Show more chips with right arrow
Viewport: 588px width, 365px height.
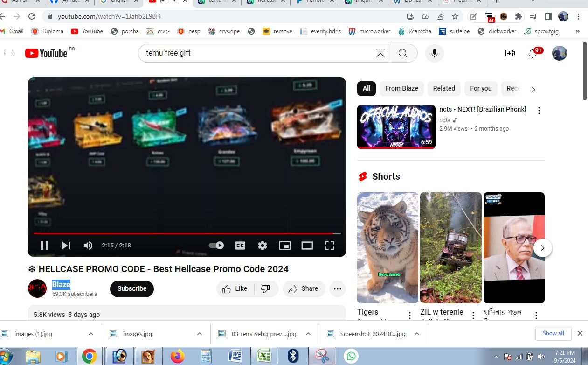tap(533, 89)
